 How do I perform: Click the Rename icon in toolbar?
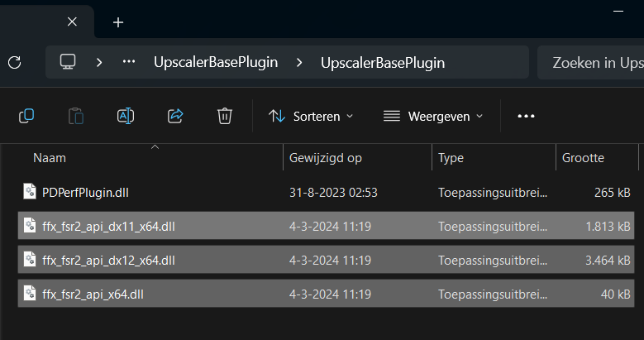(126, 116)
